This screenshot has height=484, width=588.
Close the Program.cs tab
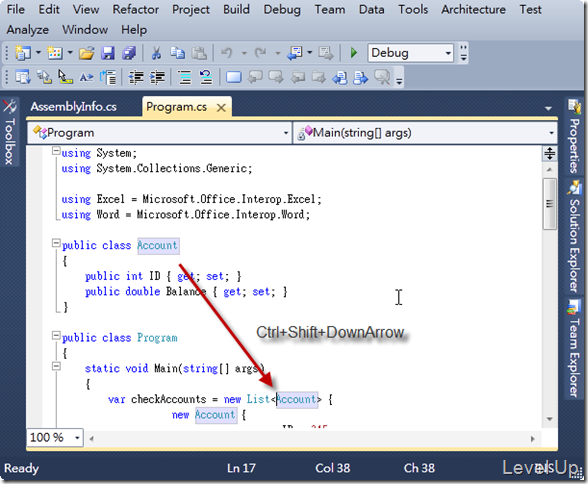coord(222,108)
